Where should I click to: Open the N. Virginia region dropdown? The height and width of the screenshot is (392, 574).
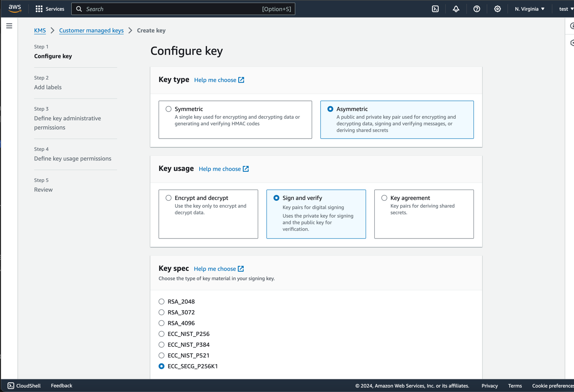pyautogui.click(x=530, y=9)
